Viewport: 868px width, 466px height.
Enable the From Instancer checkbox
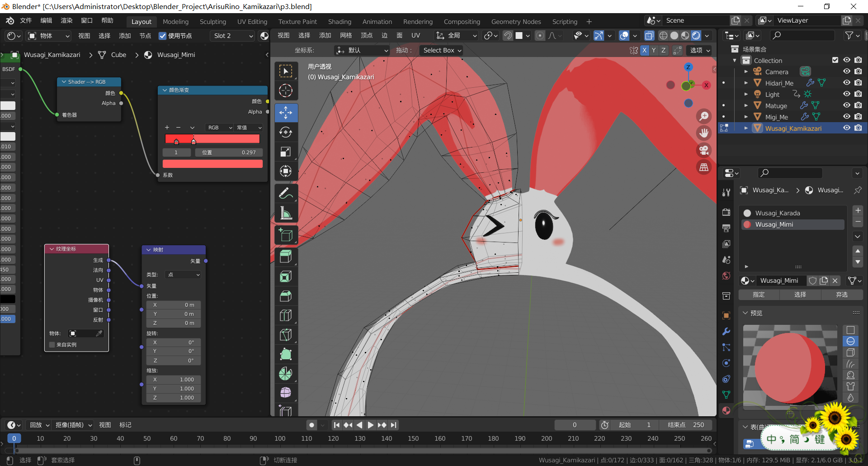click(x=52, y=345)
